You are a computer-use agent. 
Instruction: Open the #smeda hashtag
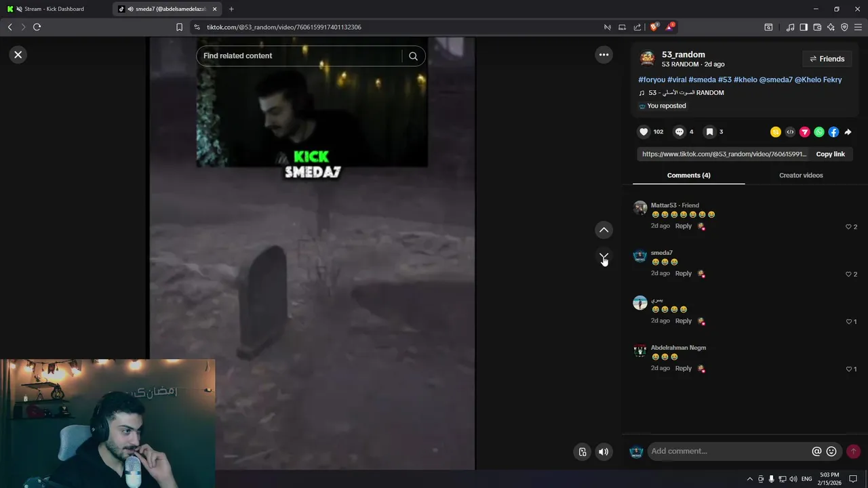[x=702, y=80]
